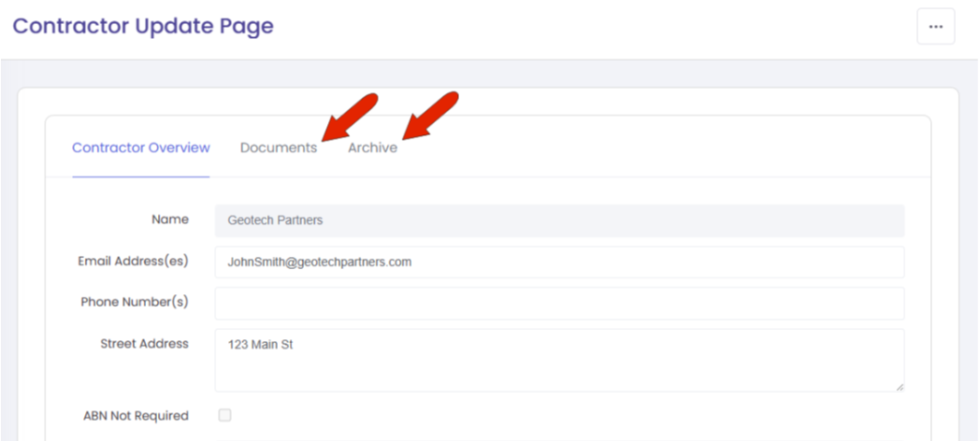Focus the Email Address(es) input field
This screenshot has height=441, width=980.
coord(560,262)
